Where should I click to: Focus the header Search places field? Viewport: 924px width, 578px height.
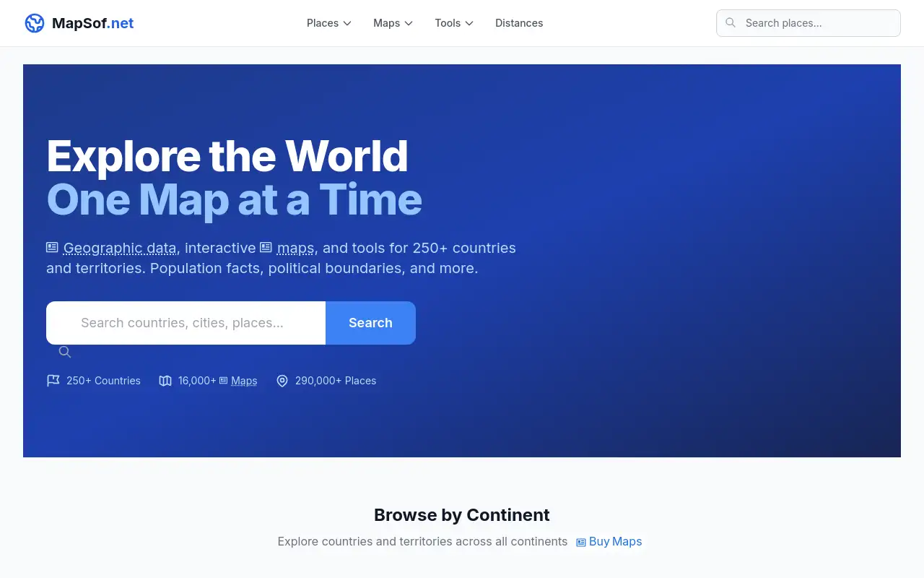click(x=808, y=23)
